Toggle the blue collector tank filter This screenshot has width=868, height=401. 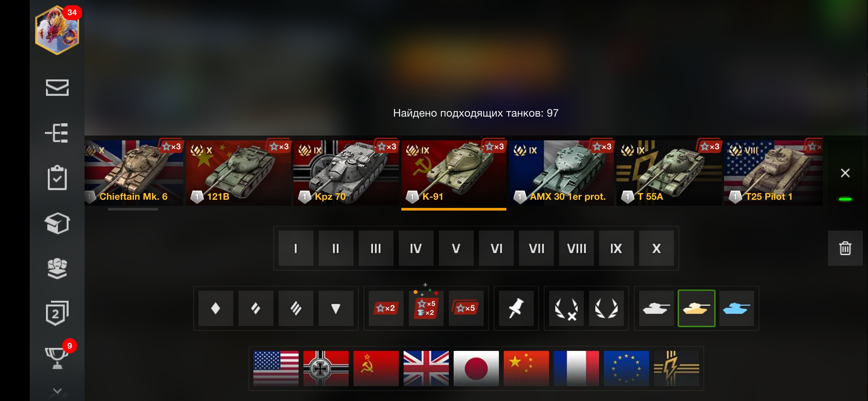pyautogui.click(x=736, y=308)
